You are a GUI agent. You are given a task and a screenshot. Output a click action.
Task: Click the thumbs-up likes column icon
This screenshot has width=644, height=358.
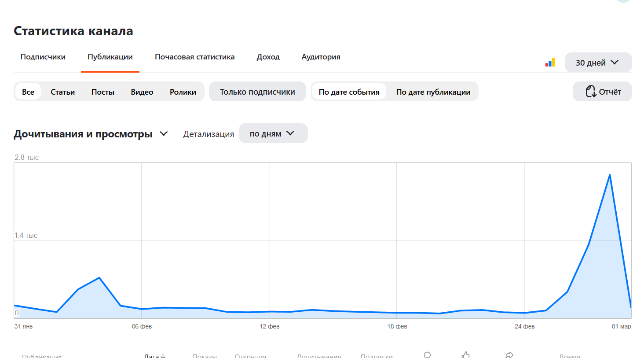coord(466,355)
